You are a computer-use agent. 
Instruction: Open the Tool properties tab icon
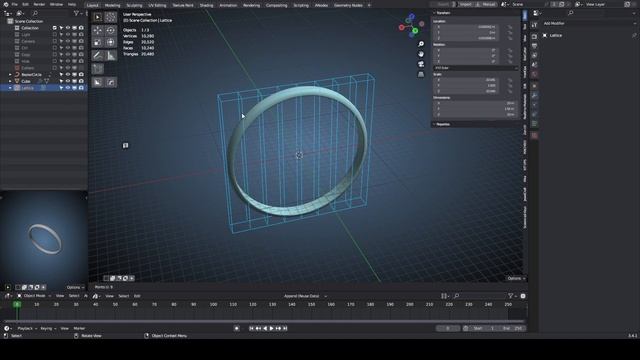[534, 25]
